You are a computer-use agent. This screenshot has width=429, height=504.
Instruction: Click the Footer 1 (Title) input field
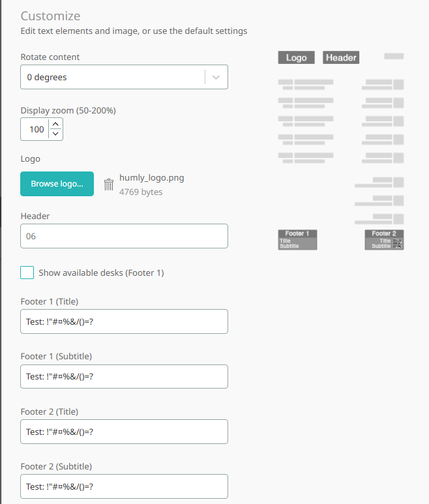pyautogui.click(x=124, y=321)
